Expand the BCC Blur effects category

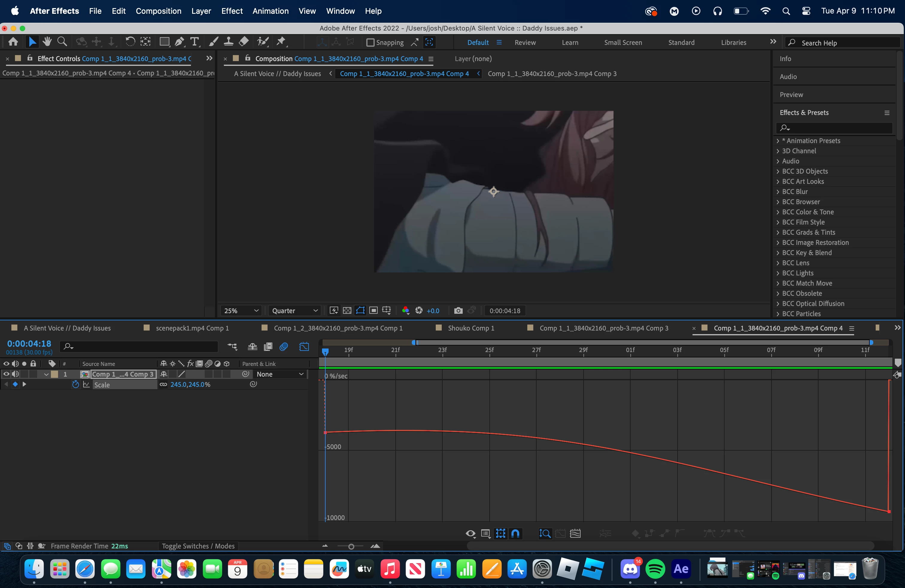point(778,192)
